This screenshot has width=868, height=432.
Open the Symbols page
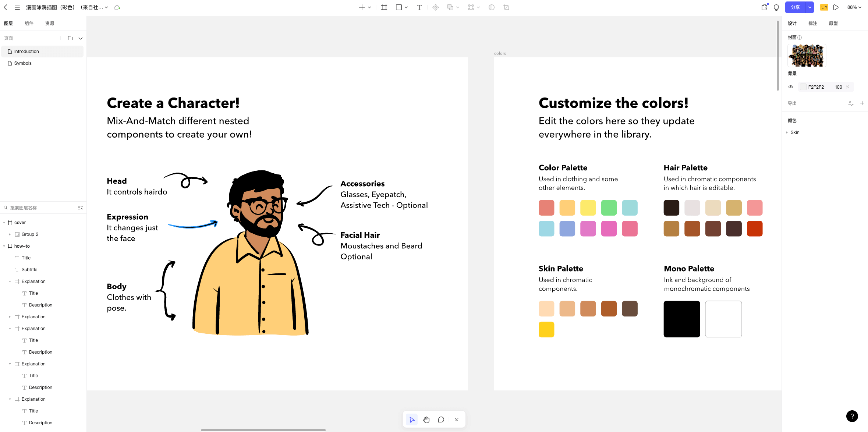(23, 63)
